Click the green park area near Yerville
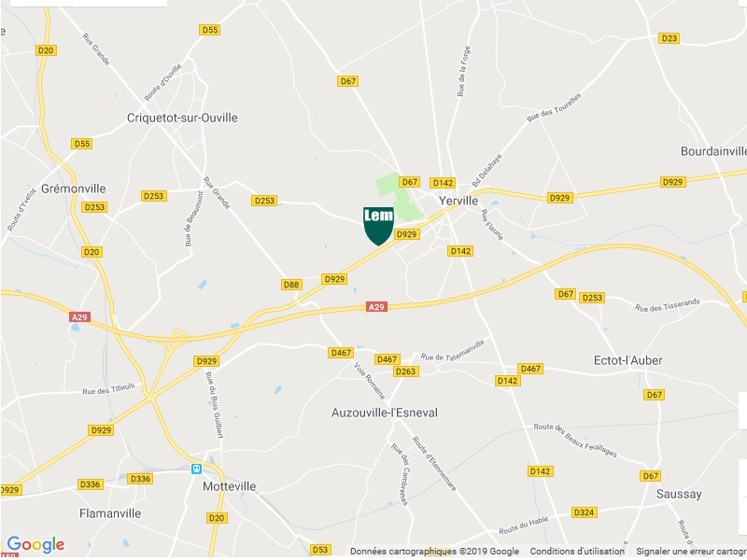 pyautogui.click(x=398, y=195)
